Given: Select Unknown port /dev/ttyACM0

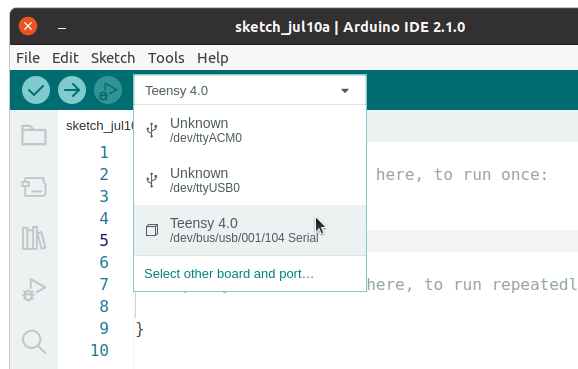Looking at the screenshot, I should (x=250, y=130).
